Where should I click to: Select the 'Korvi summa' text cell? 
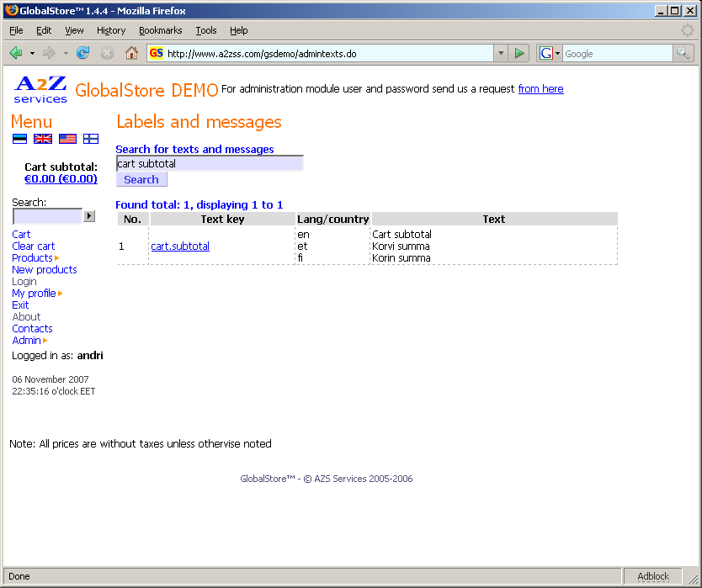402,246
